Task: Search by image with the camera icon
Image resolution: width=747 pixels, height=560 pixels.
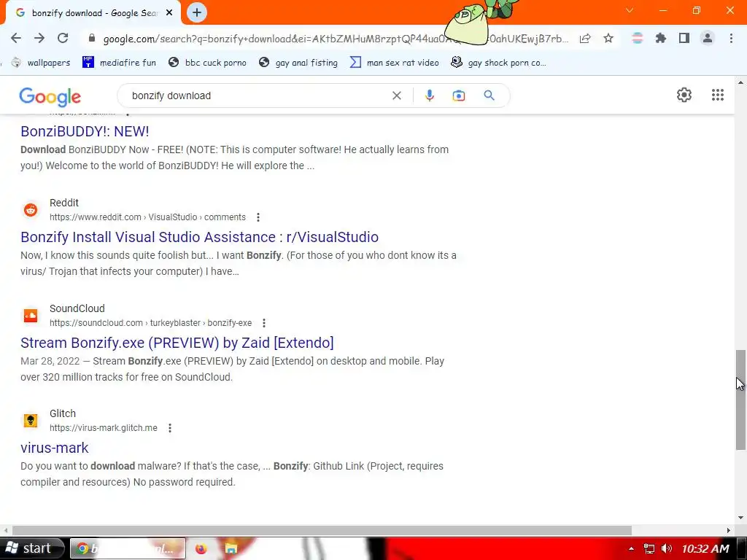Action: (458, 96)
